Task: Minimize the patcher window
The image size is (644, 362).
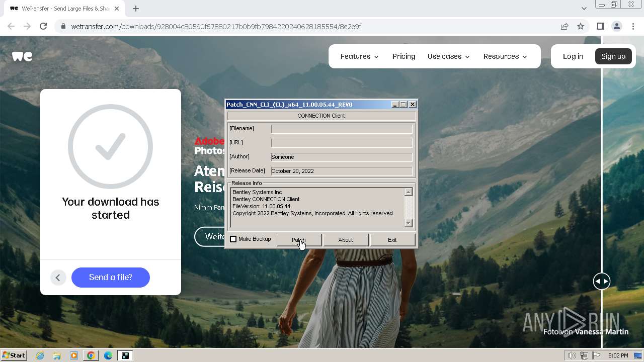Action: [395, 105]
